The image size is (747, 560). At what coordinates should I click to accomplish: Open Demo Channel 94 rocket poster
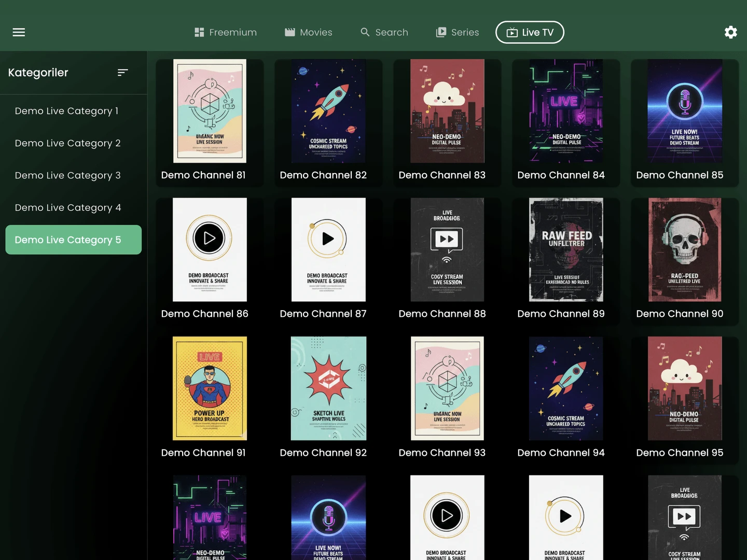tap(566, 388)
